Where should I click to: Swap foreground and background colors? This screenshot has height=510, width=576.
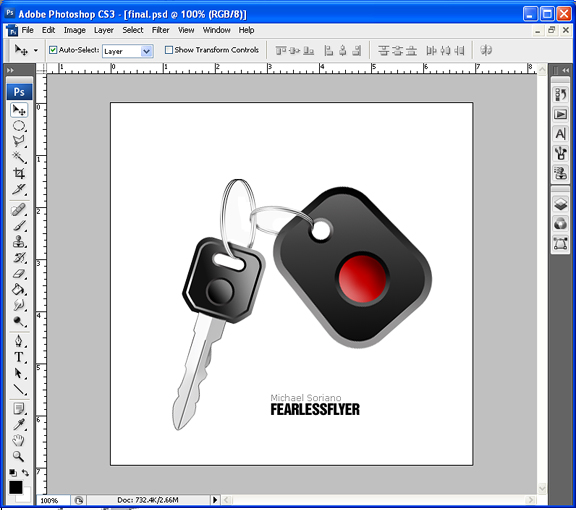25,473
